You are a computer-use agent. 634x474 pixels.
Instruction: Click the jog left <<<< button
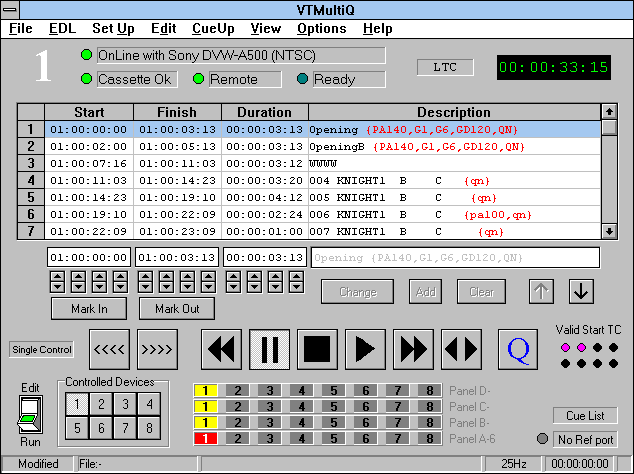point(109,349)
